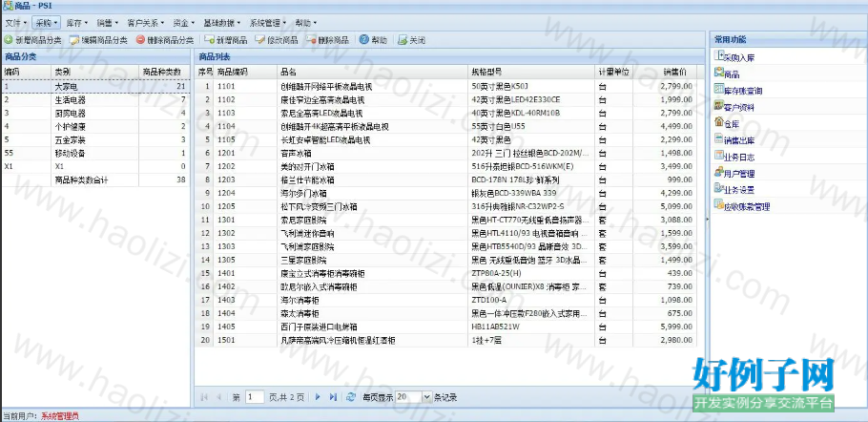This screenshot has width=868, height=422.
Task: Click 删除商品 delete product toolbar button
Action: pos(327,40)
